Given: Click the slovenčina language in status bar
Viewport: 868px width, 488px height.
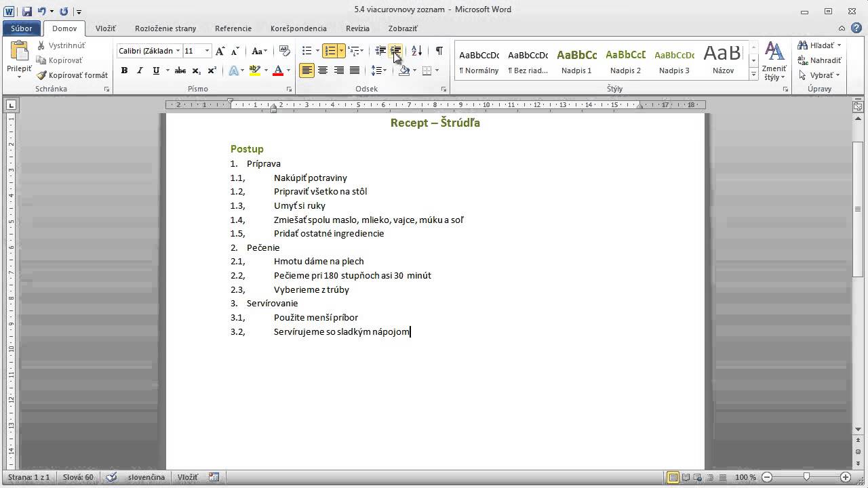Looking at the screenshot, I should [146, 477].
